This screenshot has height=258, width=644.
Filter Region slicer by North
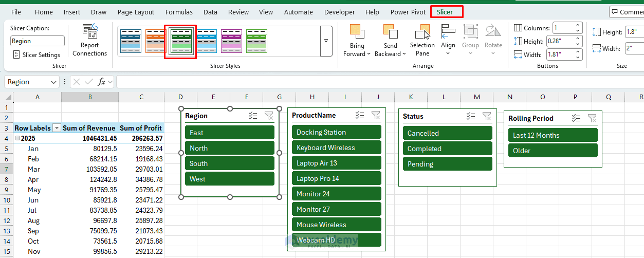230,148
